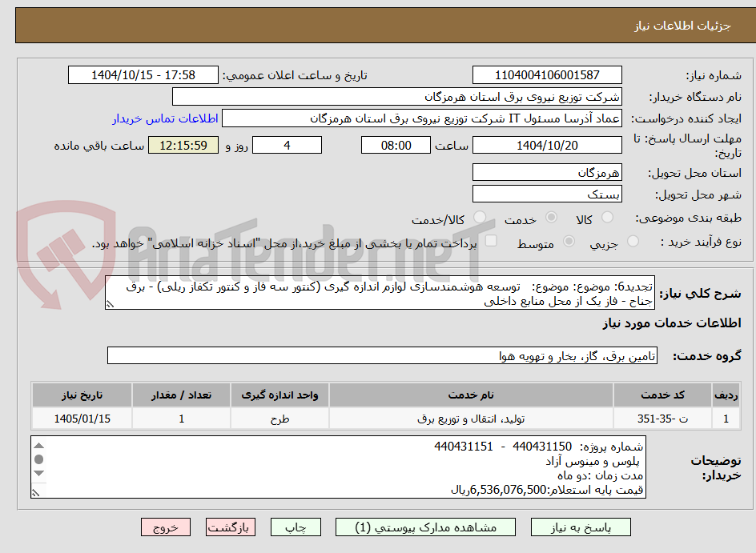Click resize handle of 'شرح کلی نیاز' box
756x553 pixels.
110,304
